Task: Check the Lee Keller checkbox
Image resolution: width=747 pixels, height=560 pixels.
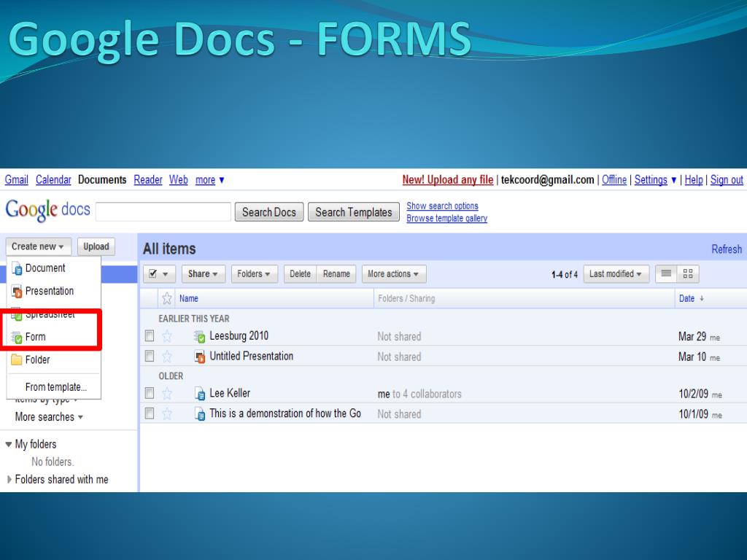Action: pyautogui.click(x=150, y=393)
